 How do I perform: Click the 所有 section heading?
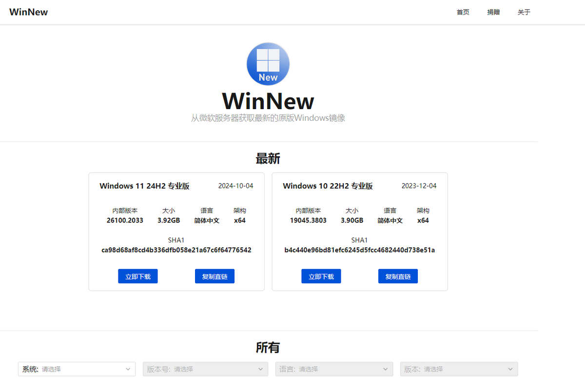tap(268, 347)
